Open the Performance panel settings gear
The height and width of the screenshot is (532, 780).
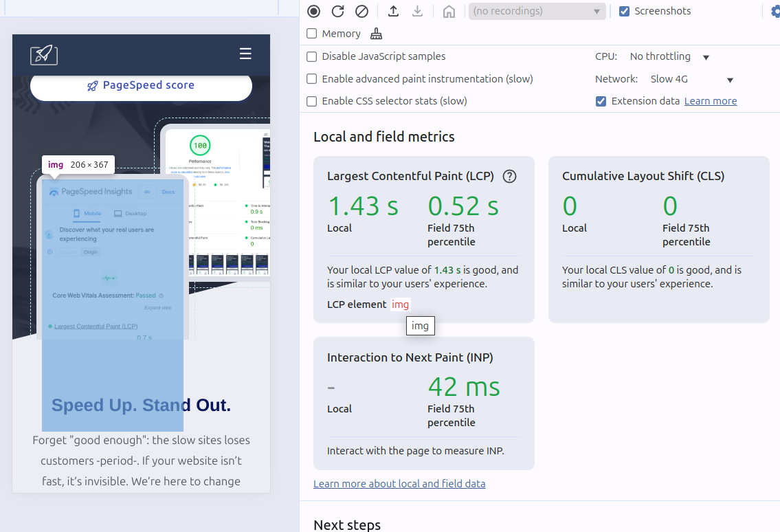coord(776,11)
